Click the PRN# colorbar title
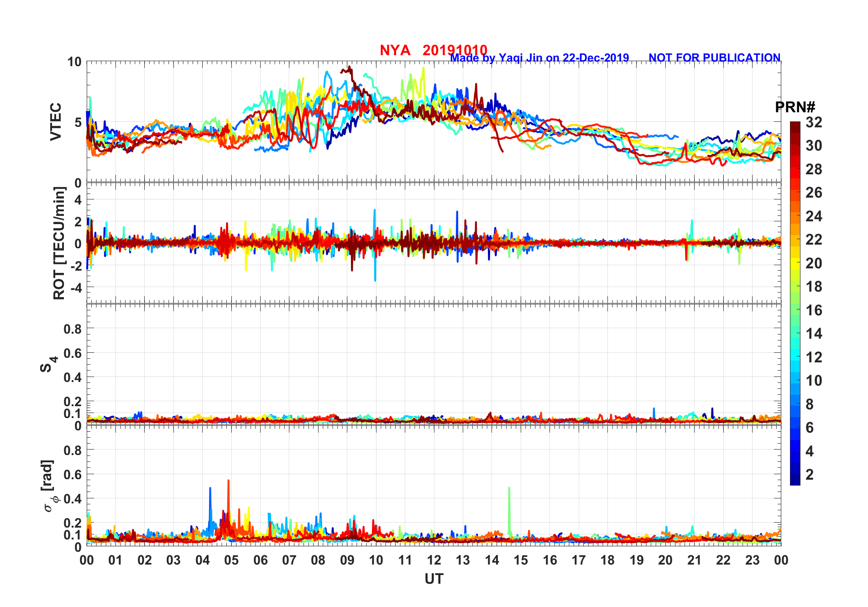 pos(795,107)
